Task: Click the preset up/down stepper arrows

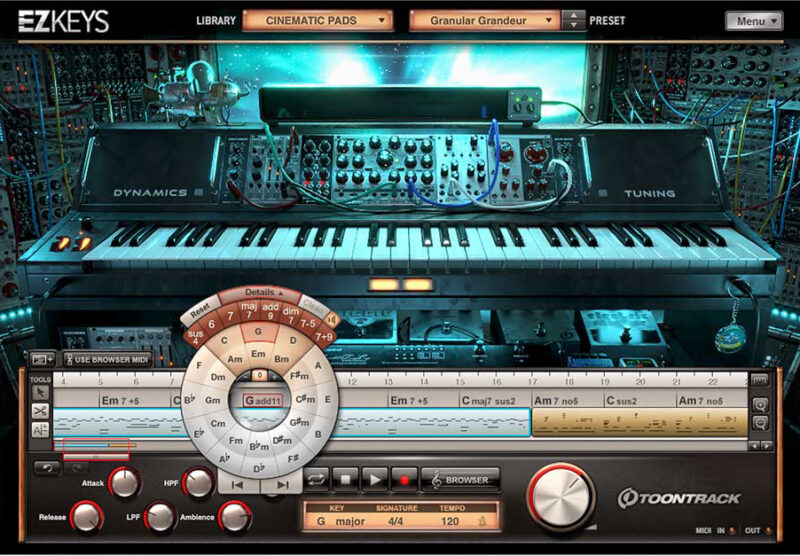Action: coord(573,20)
